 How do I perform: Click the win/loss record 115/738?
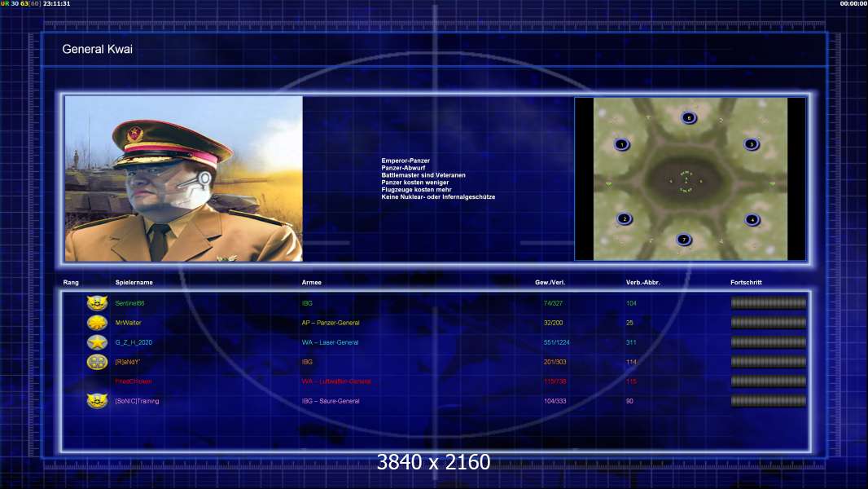pyautogui.click(x=555, y=381)
